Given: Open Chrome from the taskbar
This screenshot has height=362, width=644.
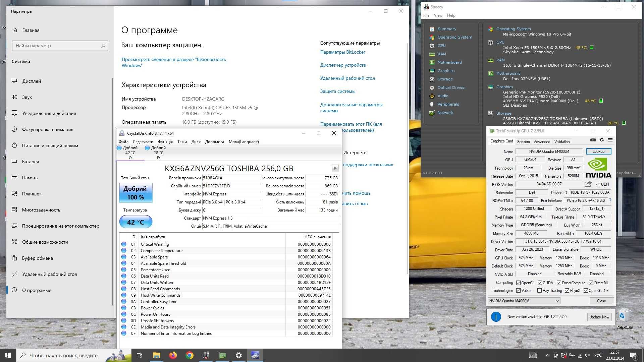Looking at the screenshot, I should click(190, 355).
